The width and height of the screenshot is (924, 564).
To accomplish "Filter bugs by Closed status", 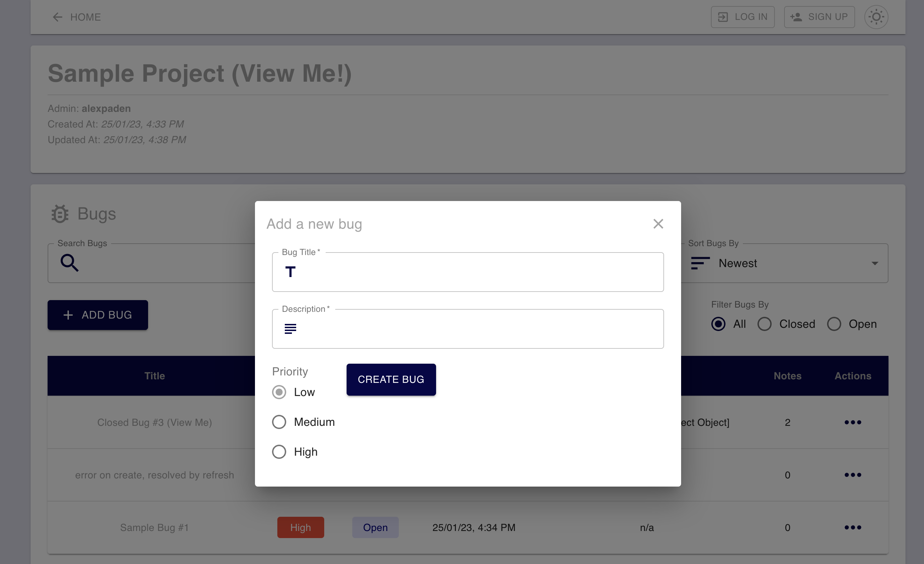I will (764, 324).
